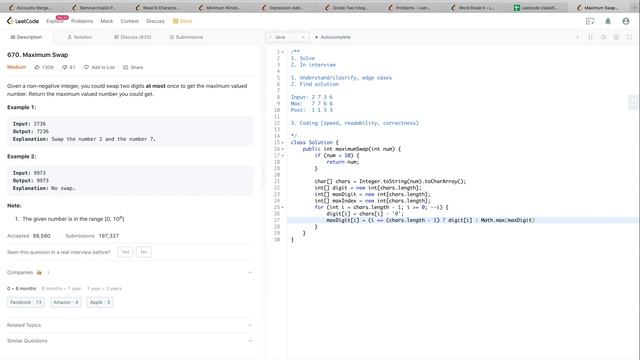The width and height of the screenshot is (640, 360).
Task: Open the Problems nav link
Action: [82, 21]
